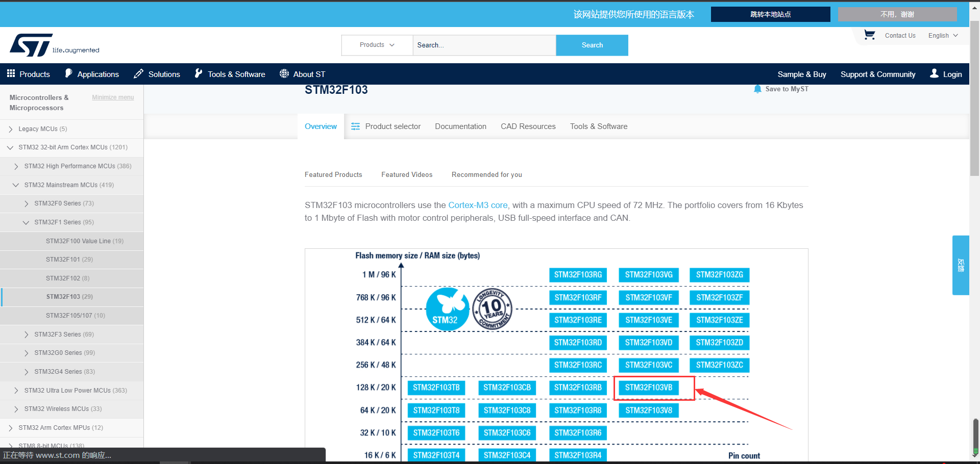Click the STM32F103C8 product box
Viewport: 980px width, 464px height.
(507, 410)
